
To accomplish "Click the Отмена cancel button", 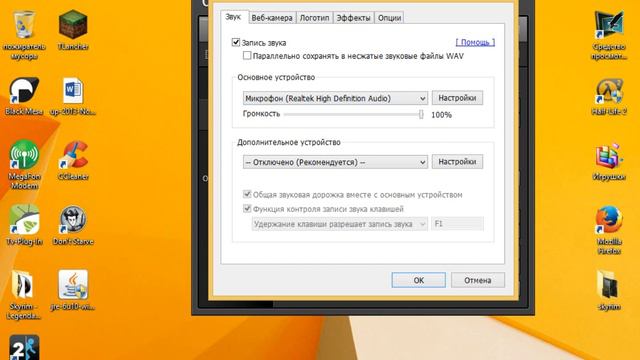I will pyautogui.click(x=478, y=280).
